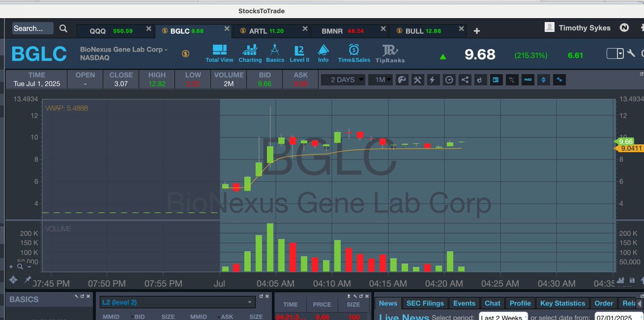Click the search magnifier icon

tap(63, 28)
